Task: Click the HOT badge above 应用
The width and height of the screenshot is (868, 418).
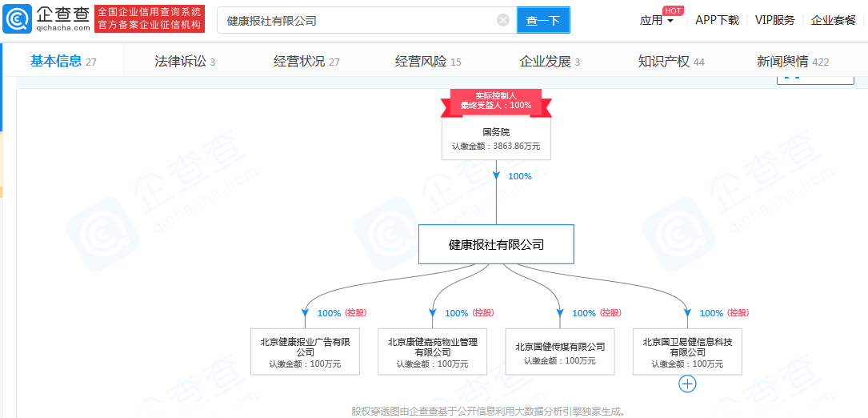Action: 673,10
